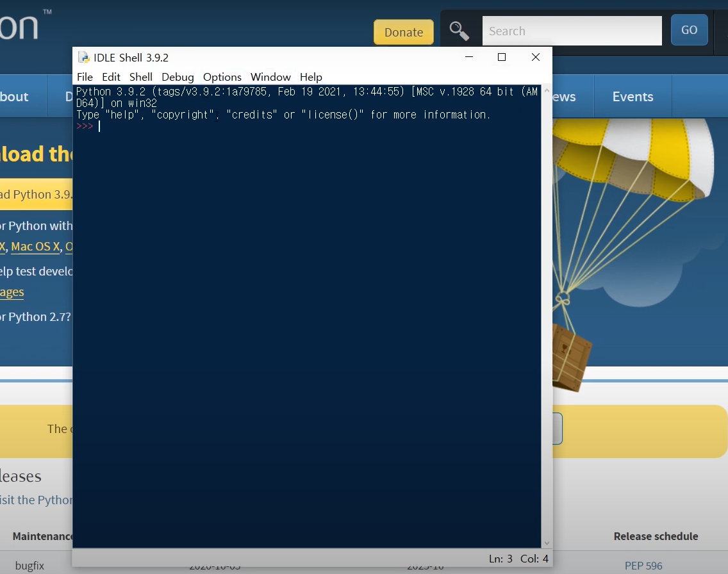728x574 pixels.
Task: Click the PEP 596 release schedule link
Action: [643, 566]
